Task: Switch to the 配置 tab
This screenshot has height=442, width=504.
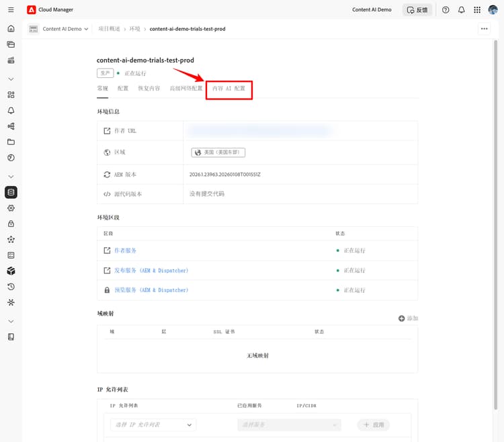Action: [x=123, y=89]
